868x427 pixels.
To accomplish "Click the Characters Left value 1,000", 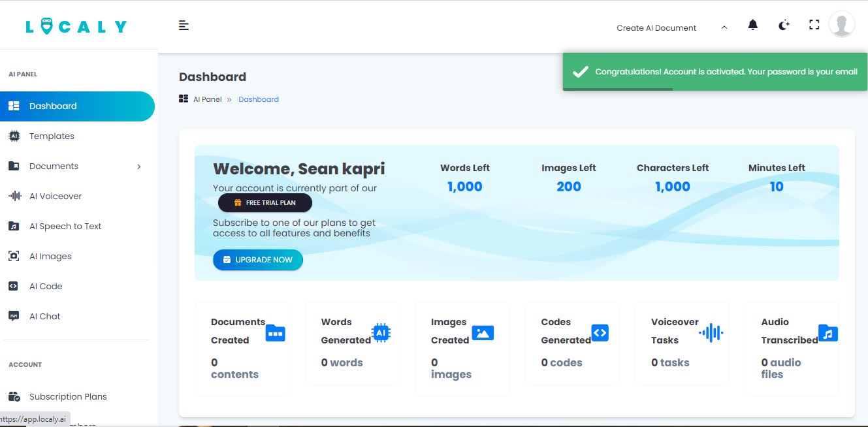I will [673, 187].
